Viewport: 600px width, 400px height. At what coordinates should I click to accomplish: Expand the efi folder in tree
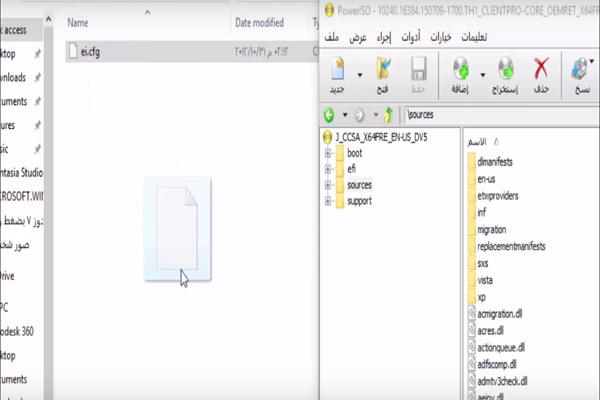[328, 169]
